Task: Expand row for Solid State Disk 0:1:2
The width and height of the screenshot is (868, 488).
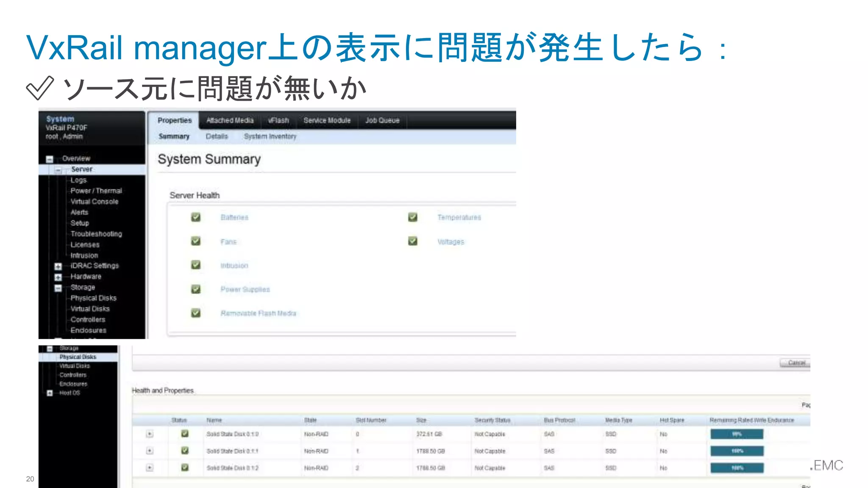Action: (x=150, y=468)
